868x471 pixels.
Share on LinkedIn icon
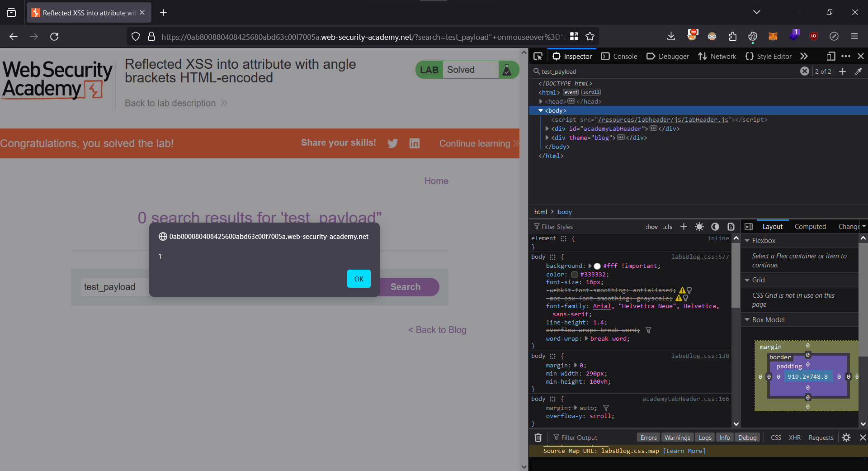tap(415, 143)
